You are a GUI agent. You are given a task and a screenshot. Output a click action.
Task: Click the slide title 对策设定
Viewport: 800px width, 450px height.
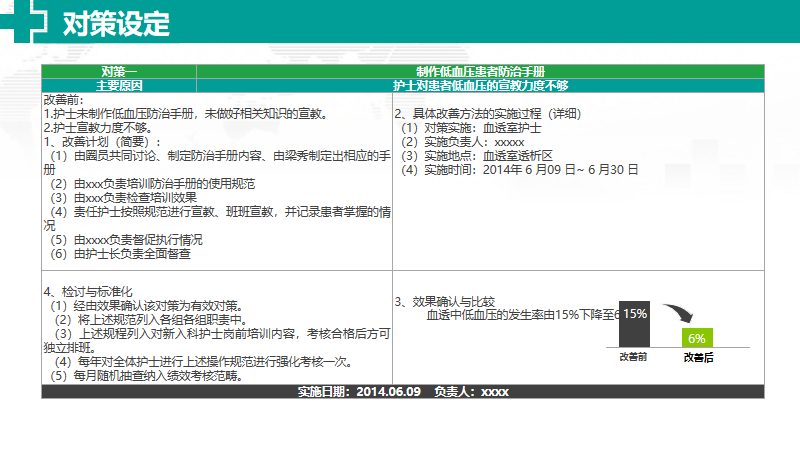tap(116, 23)
